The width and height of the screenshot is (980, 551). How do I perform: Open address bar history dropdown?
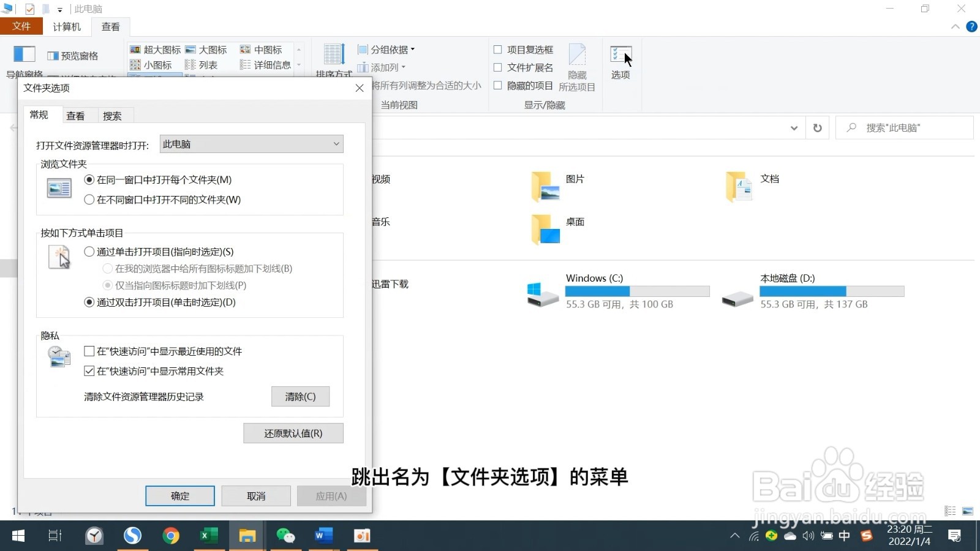pyautogui.click(x=794, y=128)
